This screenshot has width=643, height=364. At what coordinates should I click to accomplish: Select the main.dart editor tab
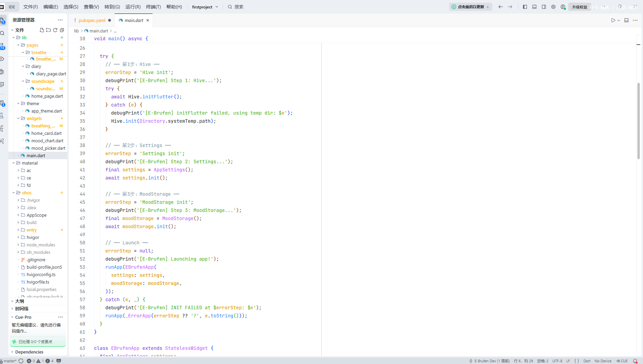[x=134, y=20]
